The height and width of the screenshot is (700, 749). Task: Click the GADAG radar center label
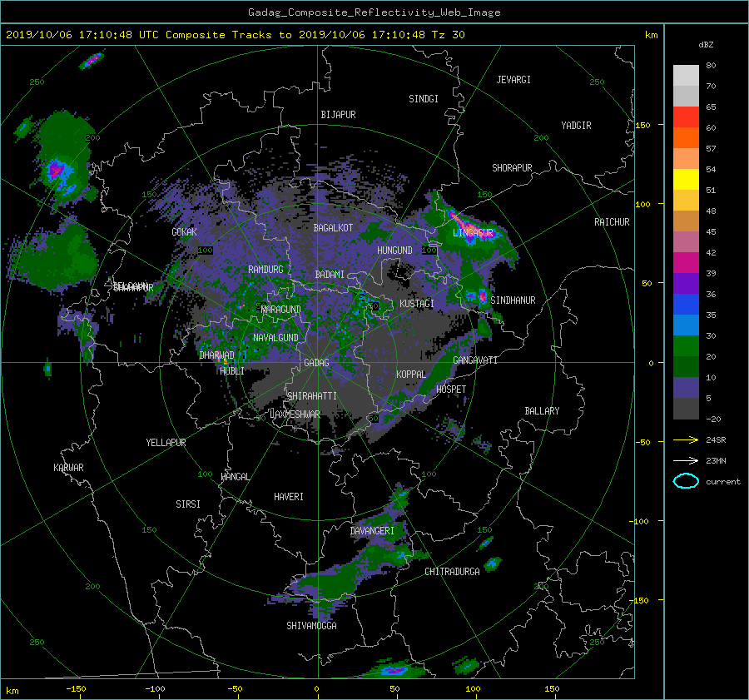[x=316, y=363]
